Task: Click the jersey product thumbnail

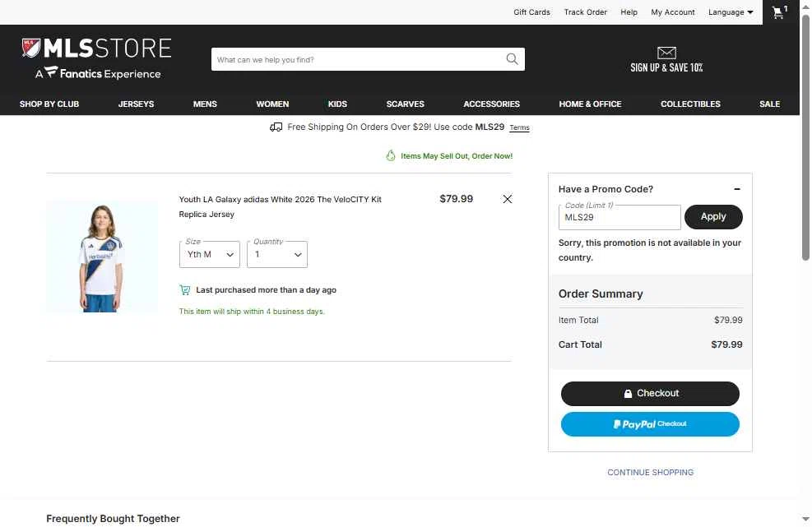Action: tap(101, 257)
